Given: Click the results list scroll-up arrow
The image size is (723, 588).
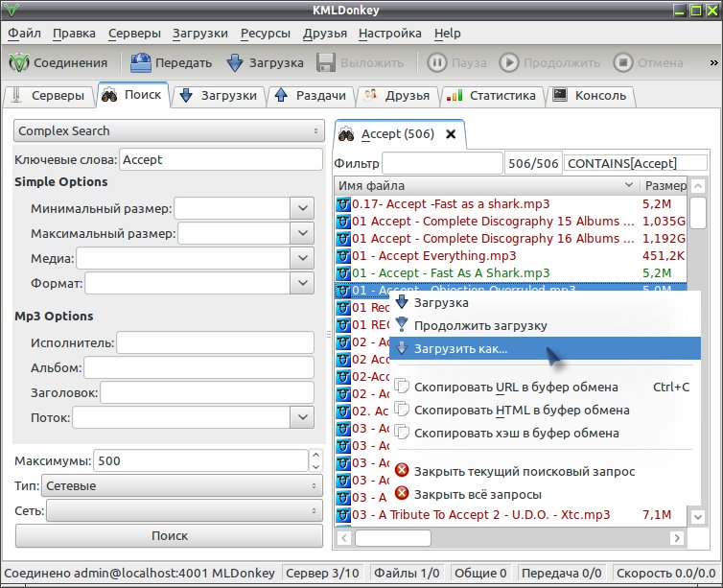Looking at the screenshot, I should tap(698, 186).
